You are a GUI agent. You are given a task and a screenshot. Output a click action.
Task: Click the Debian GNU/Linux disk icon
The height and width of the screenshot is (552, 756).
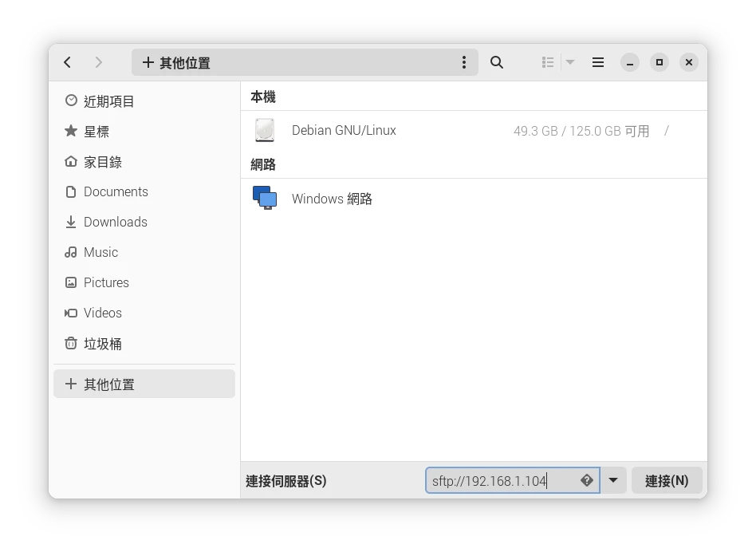[x=265, y=130]
